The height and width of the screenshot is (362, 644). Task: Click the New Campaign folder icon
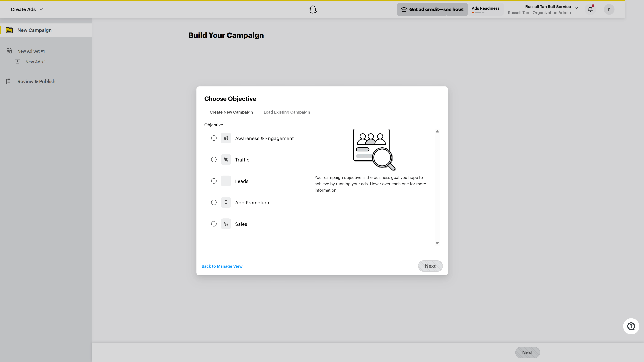(x=10, y=30)
